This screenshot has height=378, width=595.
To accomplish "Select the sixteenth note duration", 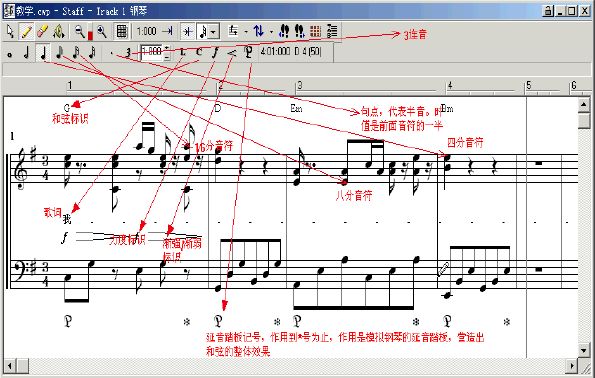I will 76,53.
